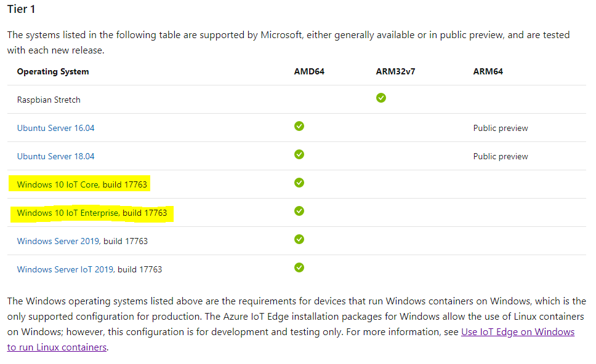
Task: Open the Windows Server IoT 2019 link
Action: [65, 269]
